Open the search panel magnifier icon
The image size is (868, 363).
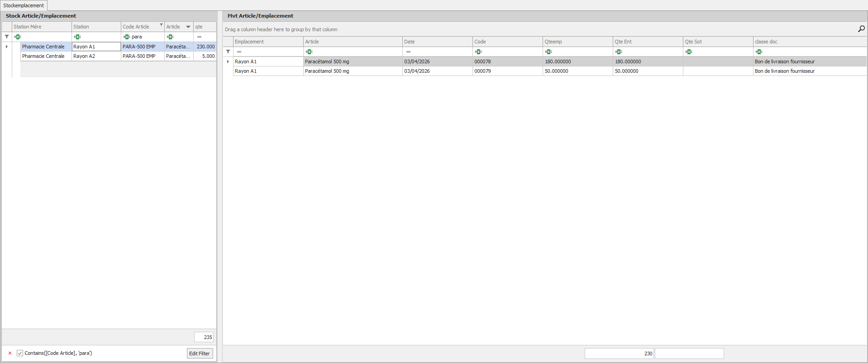point(861,29)
